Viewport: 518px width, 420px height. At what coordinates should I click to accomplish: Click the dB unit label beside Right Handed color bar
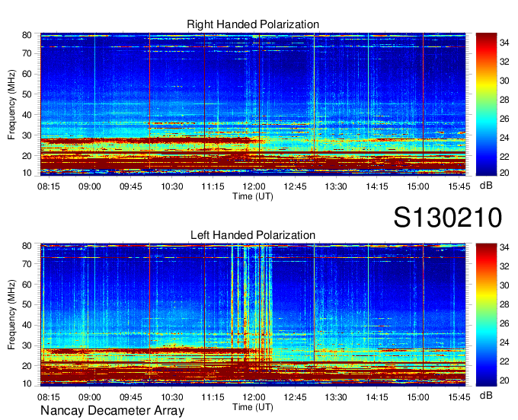click(486, 186)
